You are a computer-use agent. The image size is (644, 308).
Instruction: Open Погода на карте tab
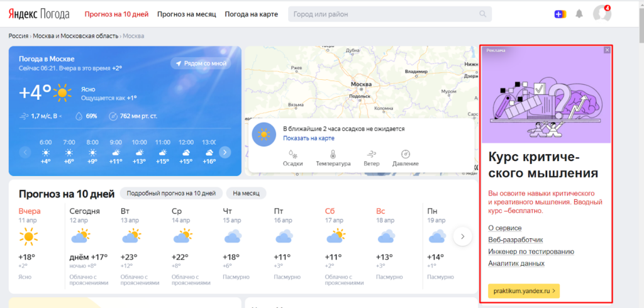251,14
